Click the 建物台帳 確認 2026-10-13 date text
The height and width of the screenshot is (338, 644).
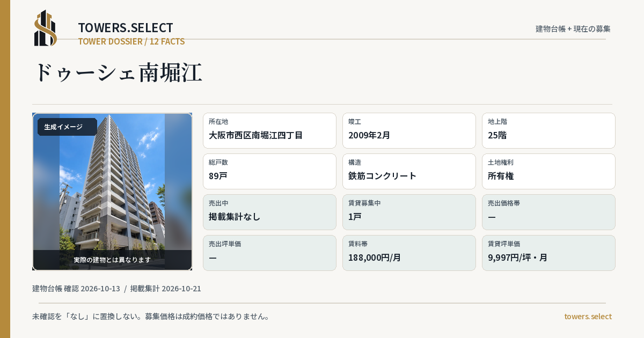[76, 289]
